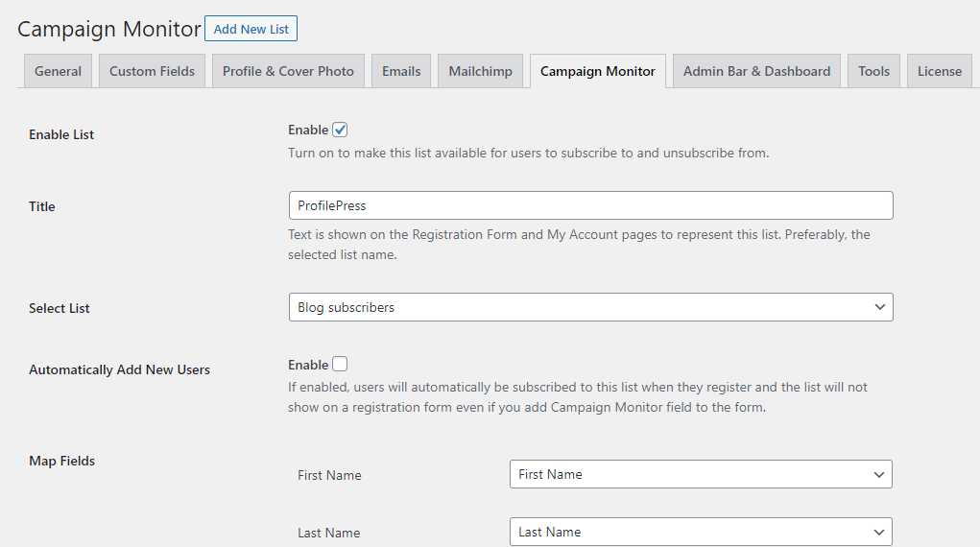Screen dimensions: 980x547
Task: Click the Select List dropdown chevron arrow
Action: [879, 308]
